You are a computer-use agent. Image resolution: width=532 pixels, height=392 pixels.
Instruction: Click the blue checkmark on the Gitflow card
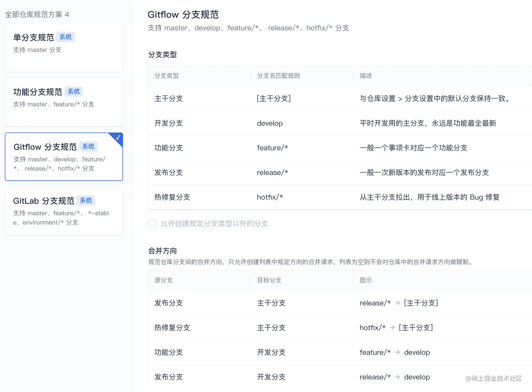pyautogui.click(x=118, y=138)
